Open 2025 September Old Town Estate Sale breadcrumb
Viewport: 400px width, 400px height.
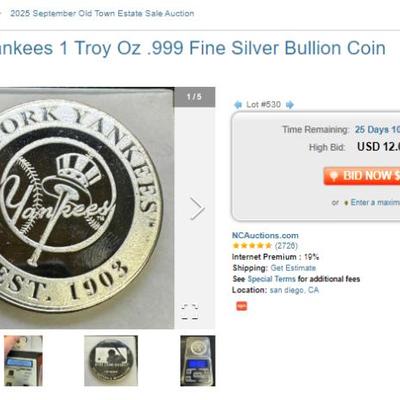pos(102,14)
